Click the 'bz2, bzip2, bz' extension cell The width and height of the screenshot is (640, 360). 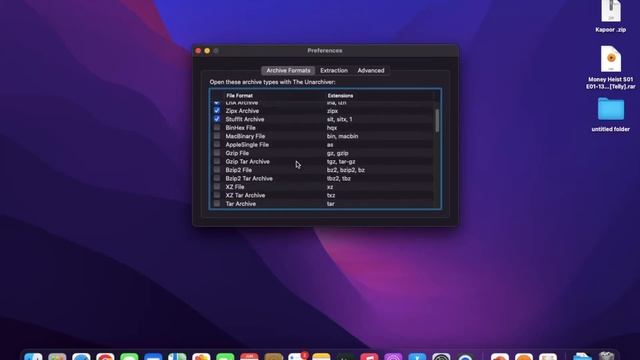346,170
